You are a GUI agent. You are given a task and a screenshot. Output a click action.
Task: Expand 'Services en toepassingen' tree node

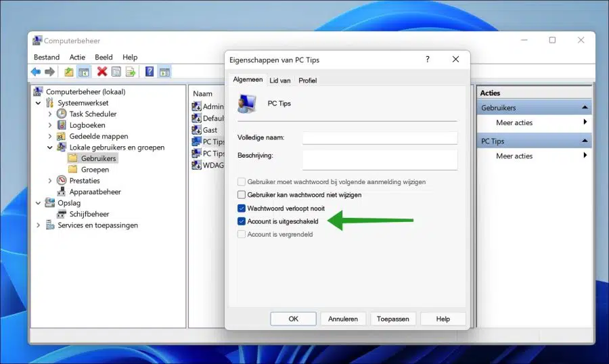pyautogui.click(x=38, y=225)
